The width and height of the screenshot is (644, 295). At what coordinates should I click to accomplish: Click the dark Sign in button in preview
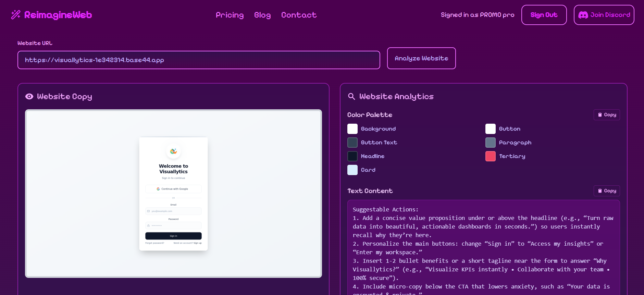173,236
